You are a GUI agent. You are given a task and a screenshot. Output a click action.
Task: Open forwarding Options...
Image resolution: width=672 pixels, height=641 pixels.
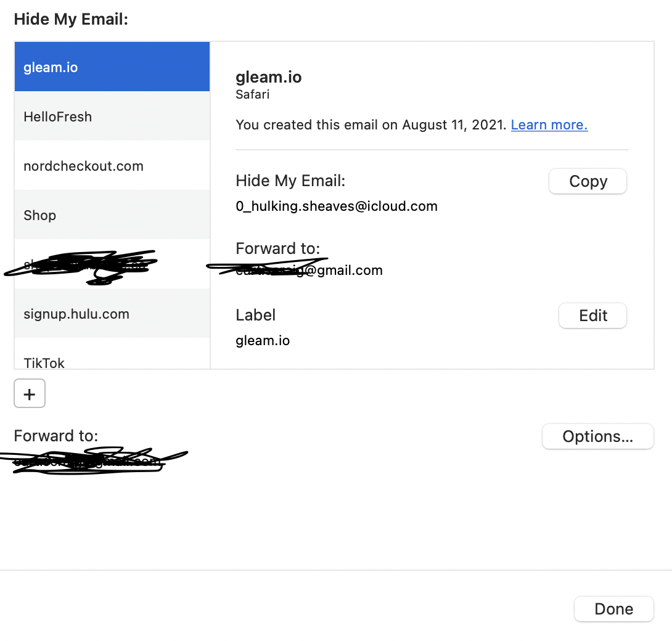(598, 436)
